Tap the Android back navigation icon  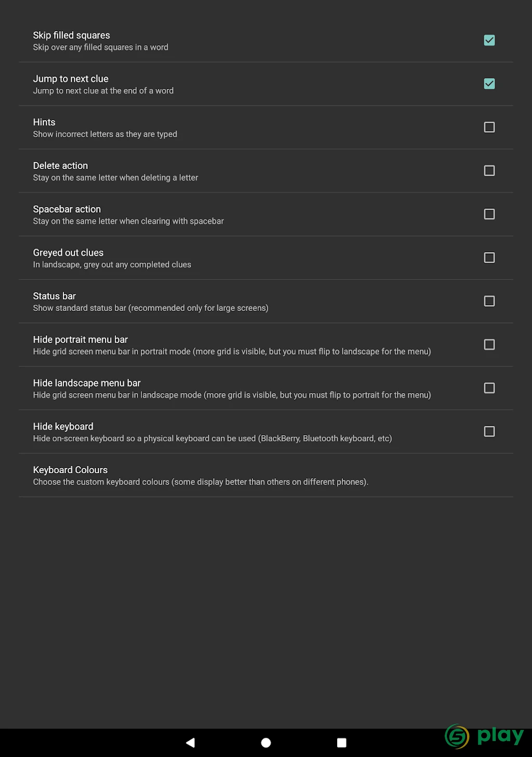coord(191,742)
